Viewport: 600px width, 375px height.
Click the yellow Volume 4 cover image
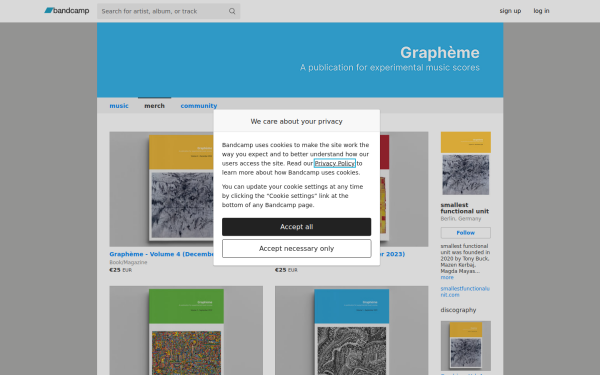(x=161, y=189)
